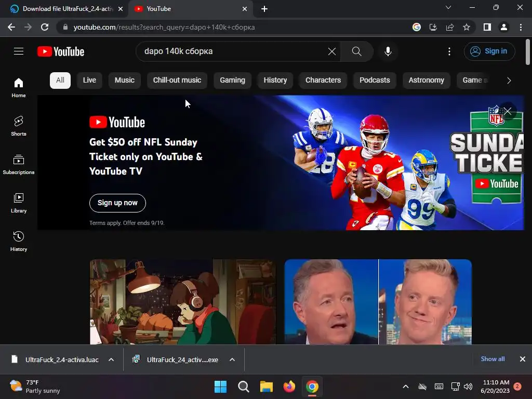Clear the search query with X
532x399 pixels.
pyautogui.click(x=332, y=51)
